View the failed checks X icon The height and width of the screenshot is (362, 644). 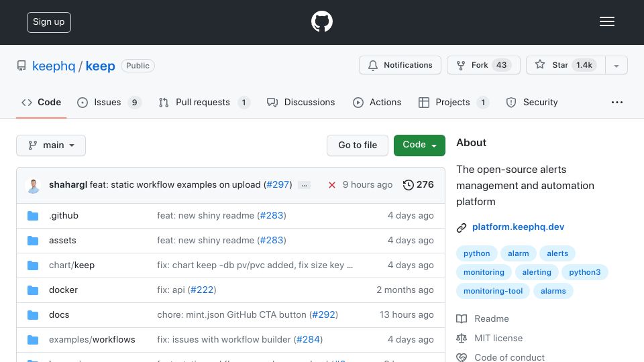(332, 185)
